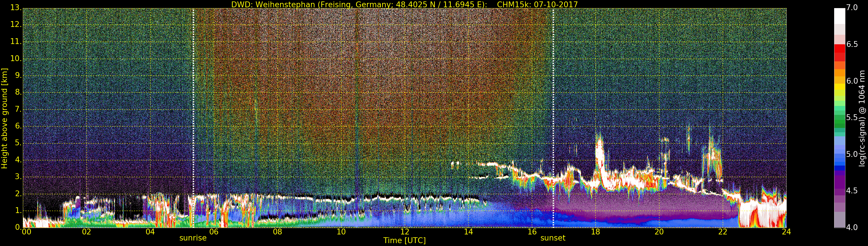868x246 pixels.
Task: Click the "20" time axis tick label
Action: [659, 232]
